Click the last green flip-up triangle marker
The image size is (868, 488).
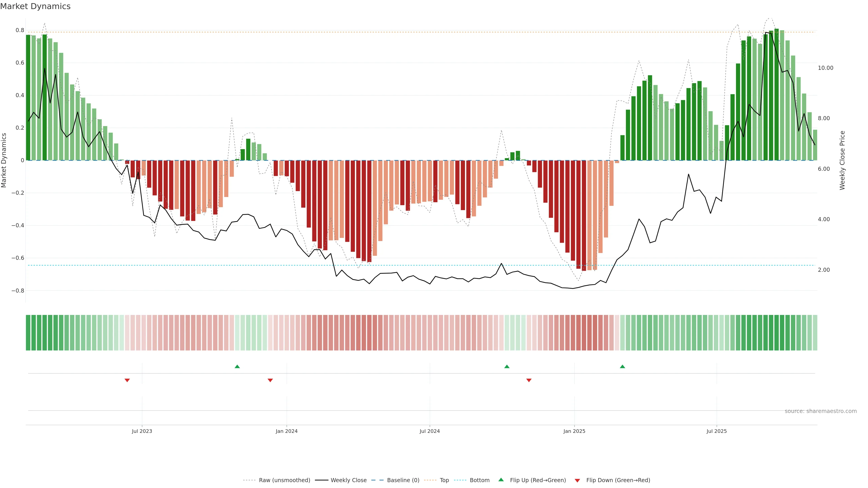click(x=622, y=366)
